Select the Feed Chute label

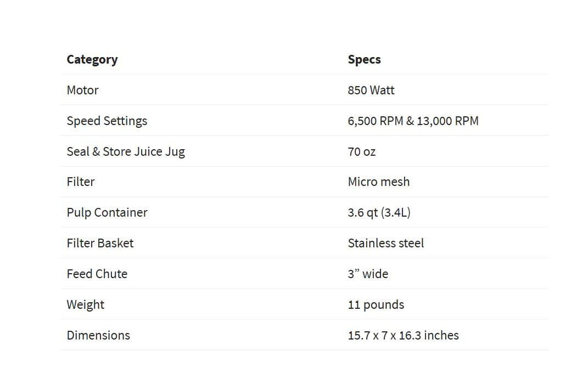click(x=97, y=274)
